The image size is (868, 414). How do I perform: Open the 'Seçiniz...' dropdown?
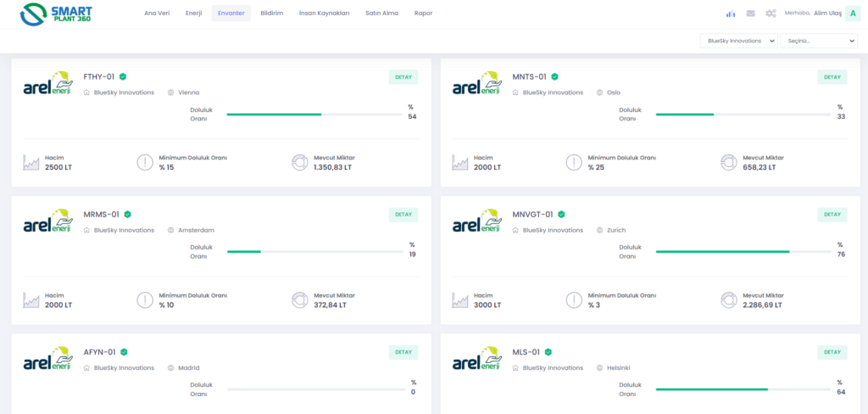coord(819,41)
